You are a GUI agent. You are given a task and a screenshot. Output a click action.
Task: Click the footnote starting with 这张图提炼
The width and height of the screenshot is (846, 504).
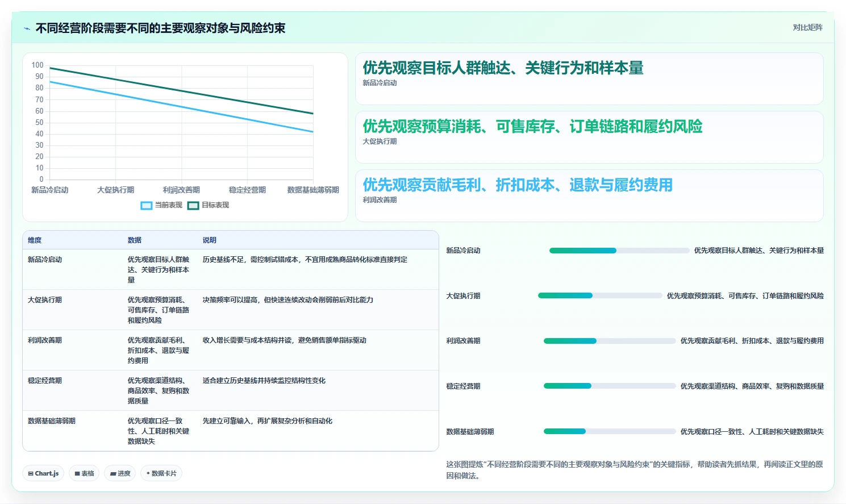(635, 470)
